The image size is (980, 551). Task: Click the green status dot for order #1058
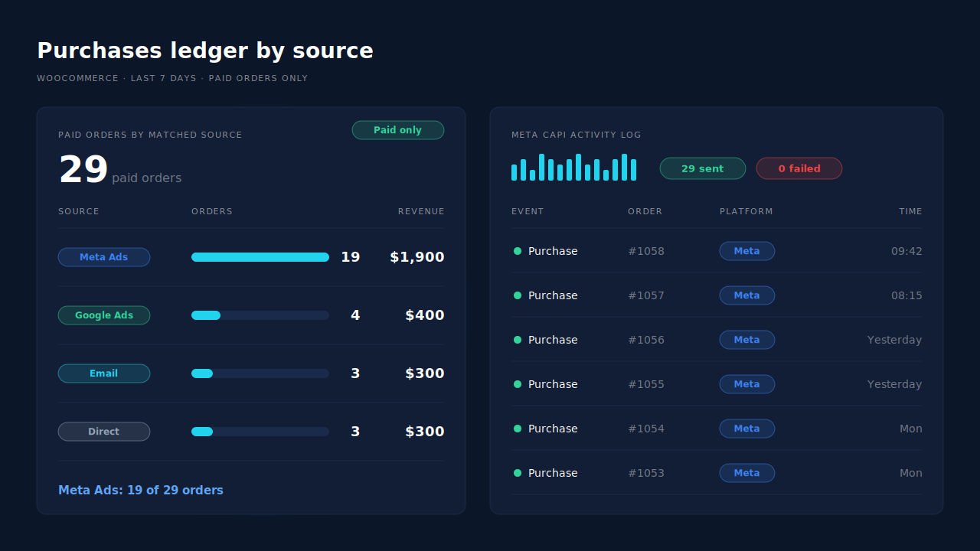coord(518,251)
